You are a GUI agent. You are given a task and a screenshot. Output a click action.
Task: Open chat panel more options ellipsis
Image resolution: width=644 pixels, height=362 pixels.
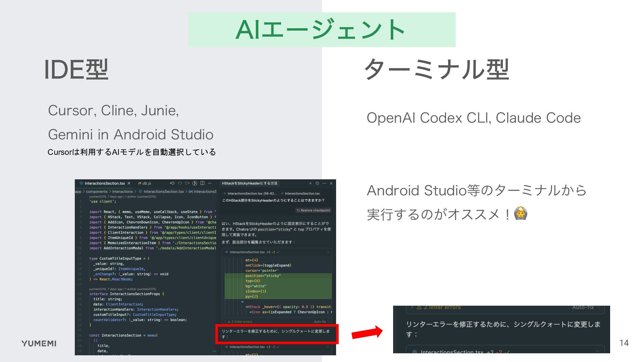click(324, 183)
